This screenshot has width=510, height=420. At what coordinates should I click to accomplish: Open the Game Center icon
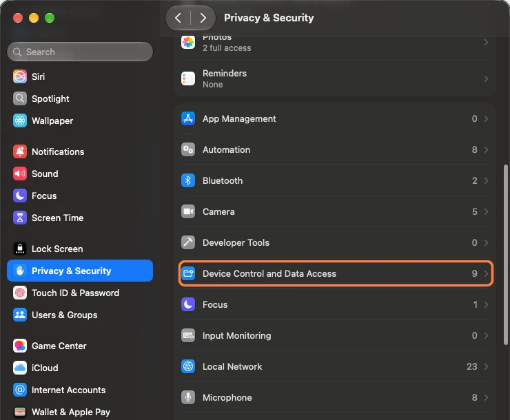(x=20, y=346)
